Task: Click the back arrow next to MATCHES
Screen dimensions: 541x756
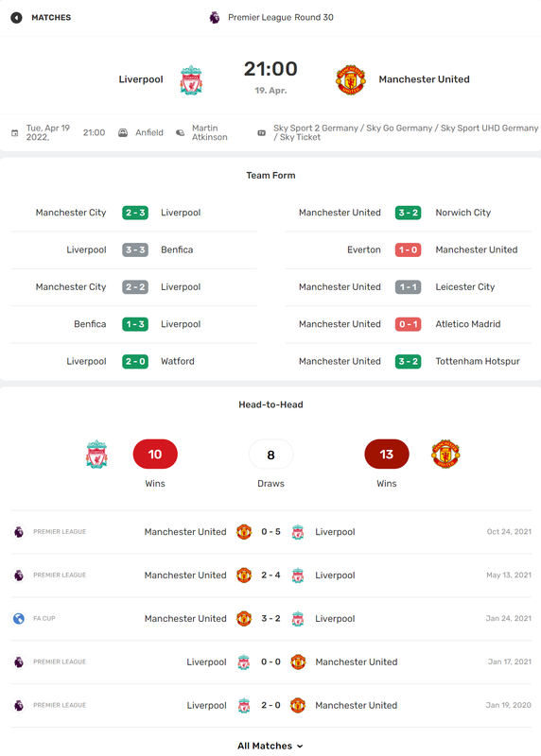Action: click(x=16, y=18)
